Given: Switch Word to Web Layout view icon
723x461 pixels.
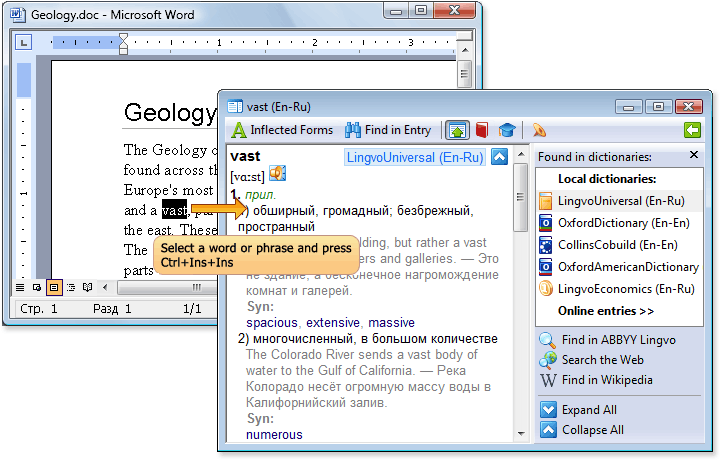Looking at the screenshot, I should (x=37, y=288).
